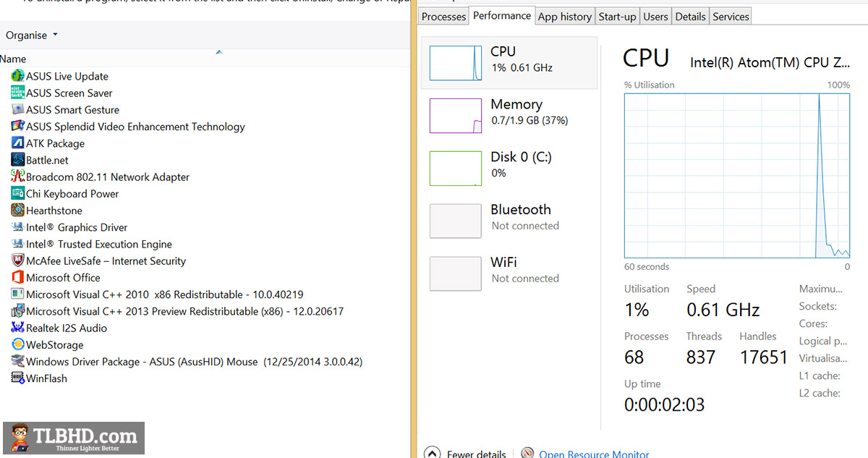Click the Visual C++ 2010 Redistributable icon
868x458 pixels.
tap(18, 294)
